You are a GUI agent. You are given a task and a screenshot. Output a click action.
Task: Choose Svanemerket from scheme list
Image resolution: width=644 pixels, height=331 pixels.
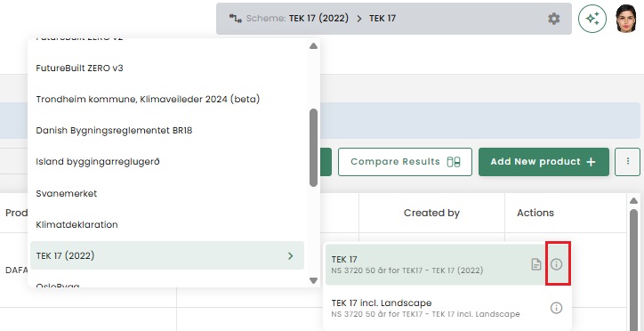[67, 193]
